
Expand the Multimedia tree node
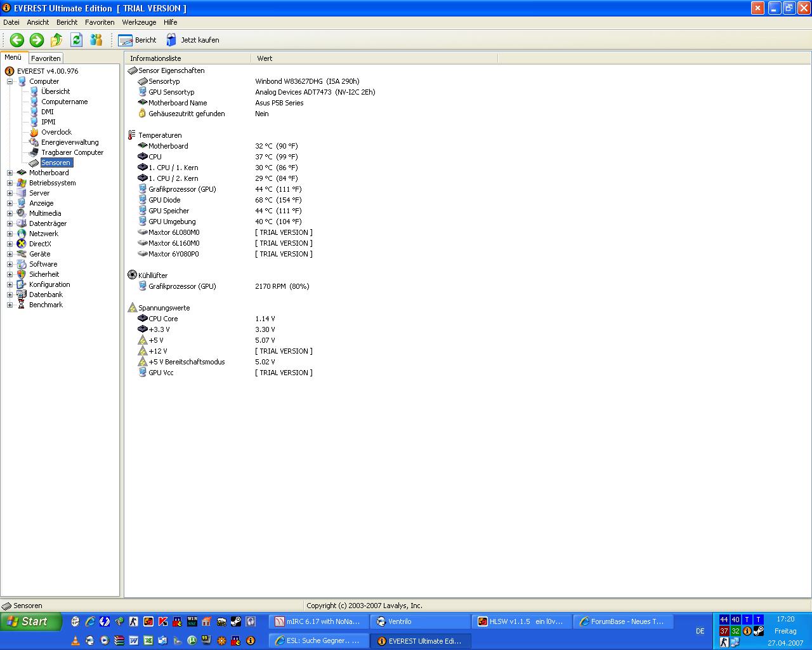(x=10, y=213)
